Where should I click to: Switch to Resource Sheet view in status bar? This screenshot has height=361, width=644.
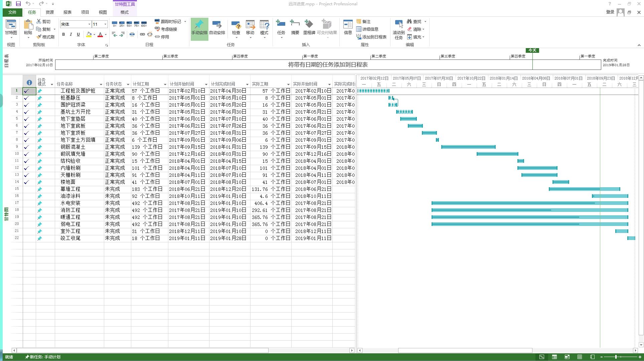point(580,357)
